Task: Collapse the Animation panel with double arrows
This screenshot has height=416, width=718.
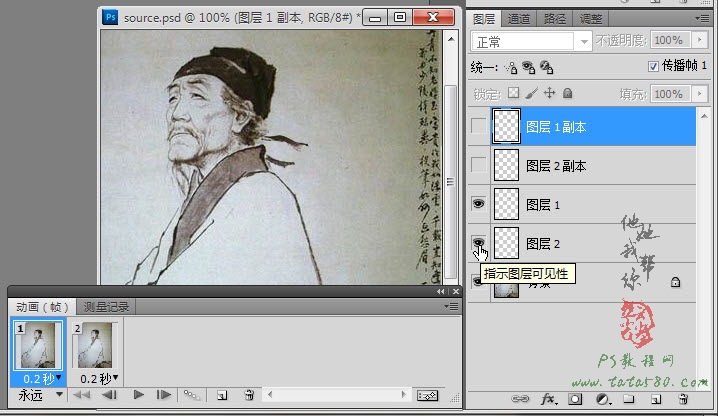Action: (440, 291)
